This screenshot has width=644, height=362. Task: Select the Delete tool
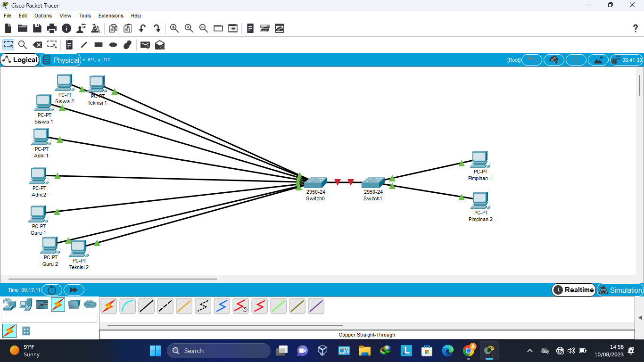[37, 45]
